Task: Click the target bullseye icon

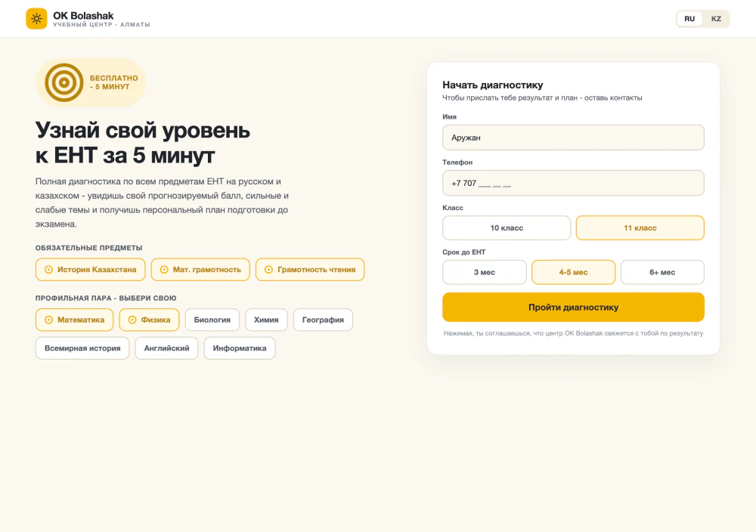Action: (x=64, y=82)
